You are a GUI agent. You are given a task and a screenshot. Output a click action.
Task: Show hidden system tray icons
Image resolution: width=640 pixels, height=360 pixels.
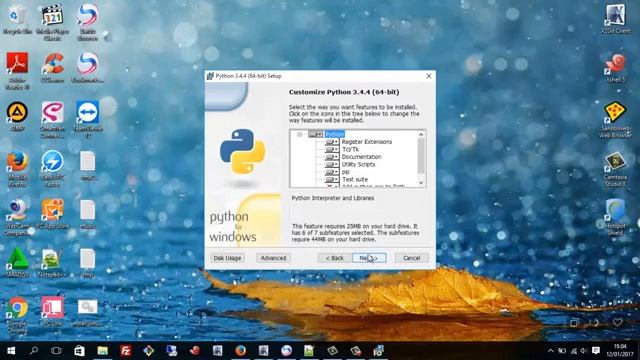coord(551,351)
